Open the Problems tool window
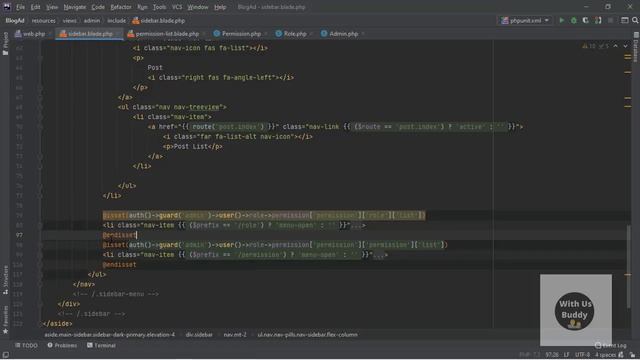 click(62, 345)
